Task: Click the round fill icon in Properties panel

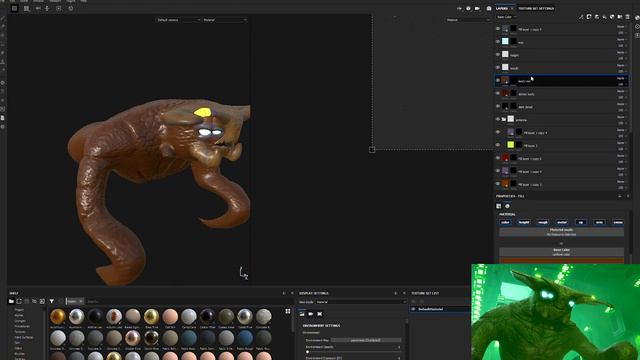Action: click(x=507, y=206)
